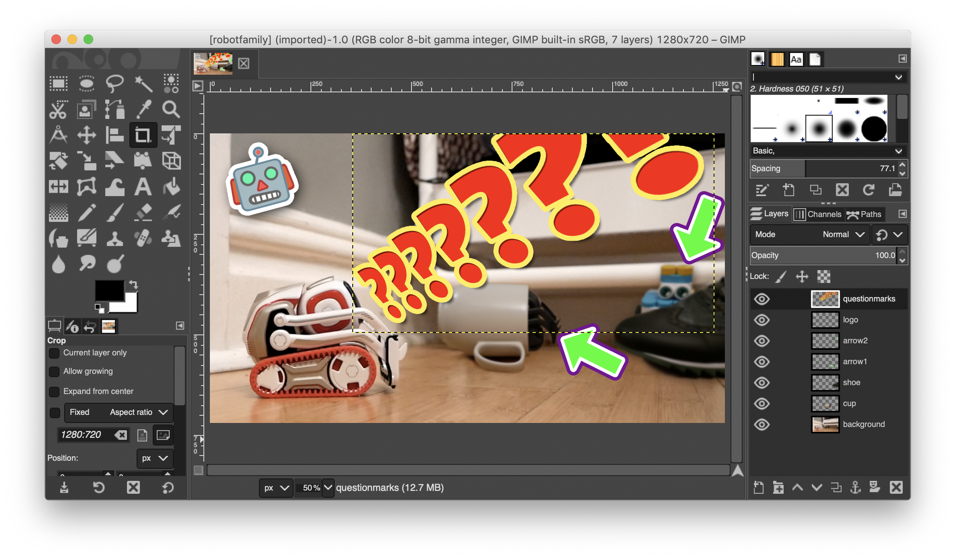Viewport: 956px width, 560px height.
Task: Open the Fonts tab
Action: [796, 59]
